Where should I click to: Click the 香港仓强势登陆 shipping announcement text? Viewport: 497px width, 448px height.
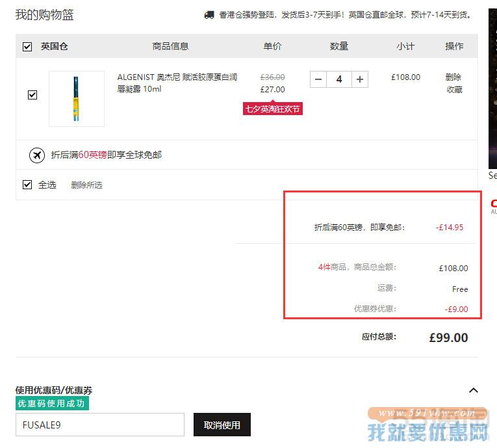coord(346,15)
